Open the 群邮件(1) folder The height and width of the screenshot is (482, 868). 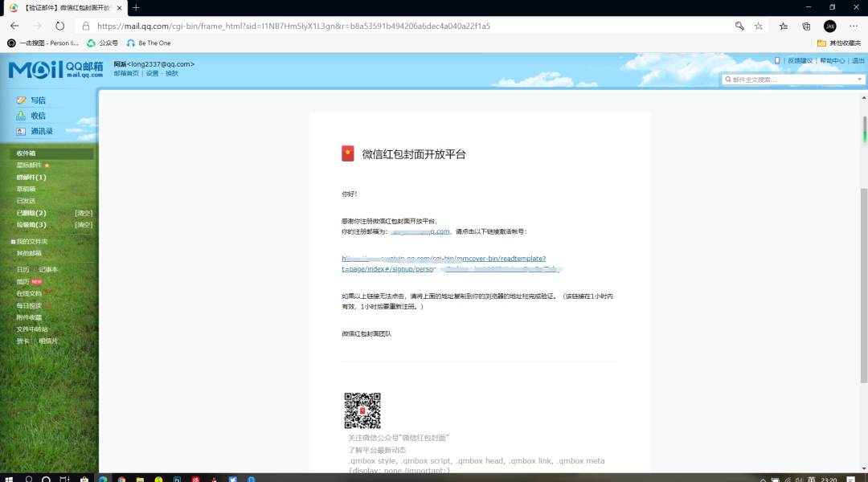coord(31,177)
